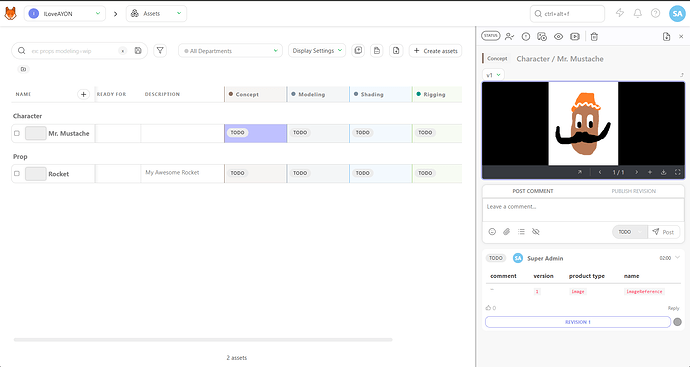This screenshot has width=690, height=367.
Task: Enter fullscreen preview mode
Action: pyautogui.click(x=678, y=172)
